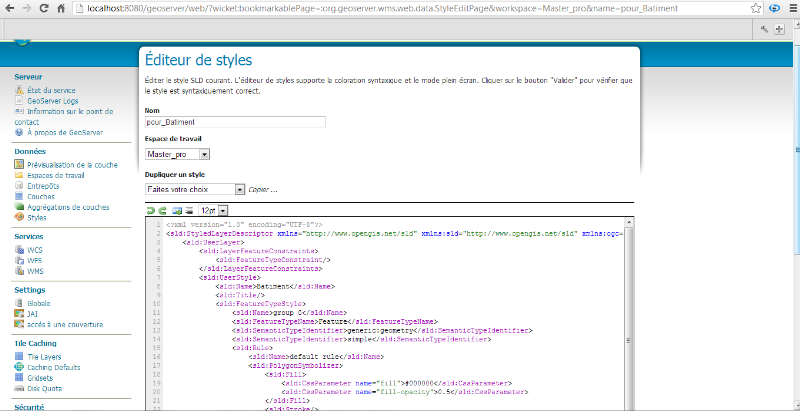Click the Copier link

click(x=262, y=189)
